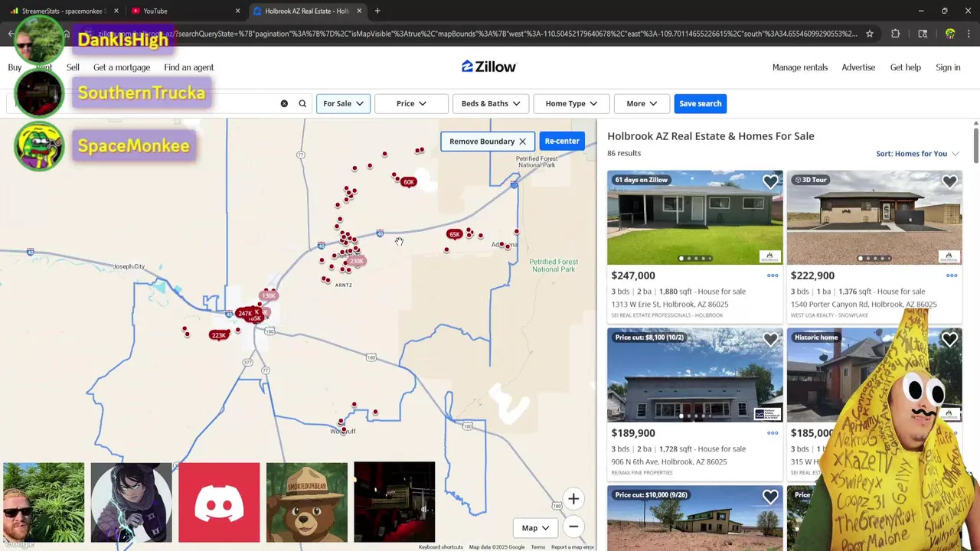Open more options for $222,900 listing
Image resolution: width=980 pixels, height=551 pixels.
point(952,275)
